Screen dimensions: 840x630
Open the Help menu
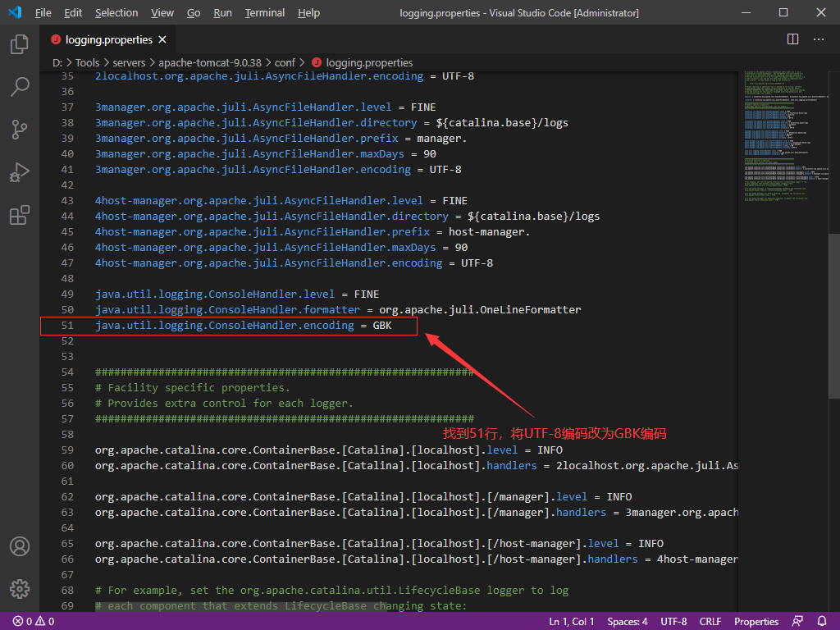pyautogui.click(x=308, y=13)
